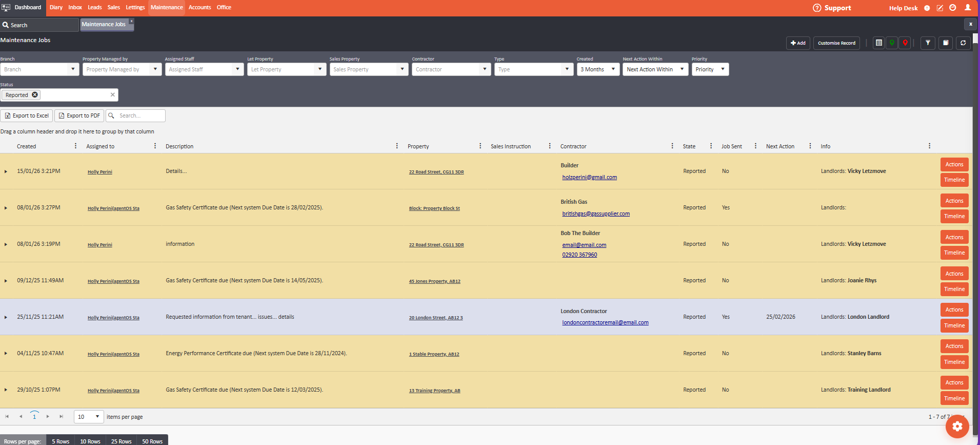Select 50 Rows per page
The height and width of the screenshot is (445, 980).
pyautogui.click(x=152, y=441)
